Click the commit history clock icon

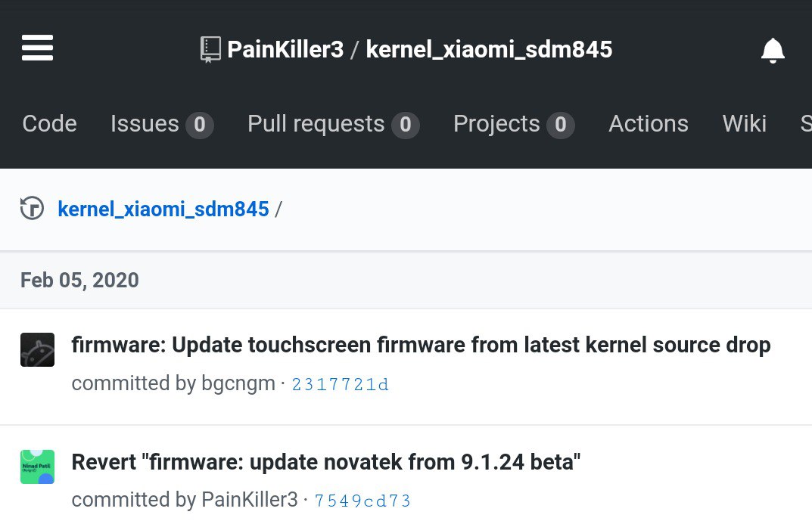click(x=32, y=209)
